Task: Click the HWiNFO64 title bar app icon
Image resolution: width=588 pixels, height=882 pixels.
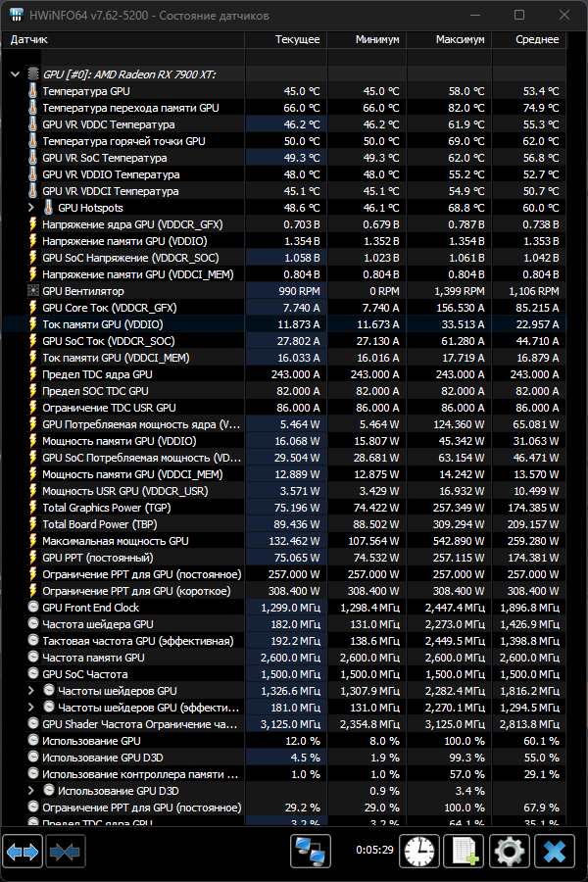Action: [x=16, y=15]
